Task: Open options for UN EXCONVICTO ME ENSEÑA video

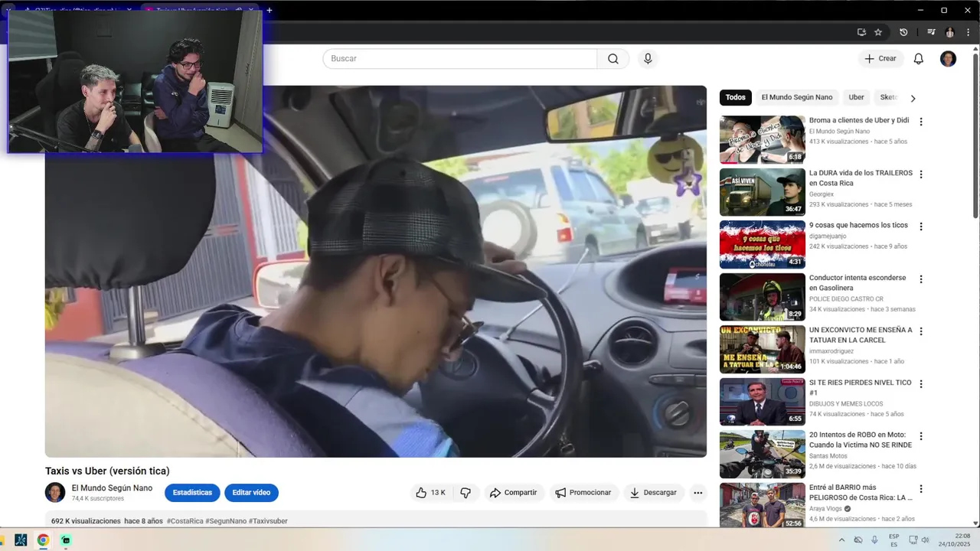Action: [921, 331]
